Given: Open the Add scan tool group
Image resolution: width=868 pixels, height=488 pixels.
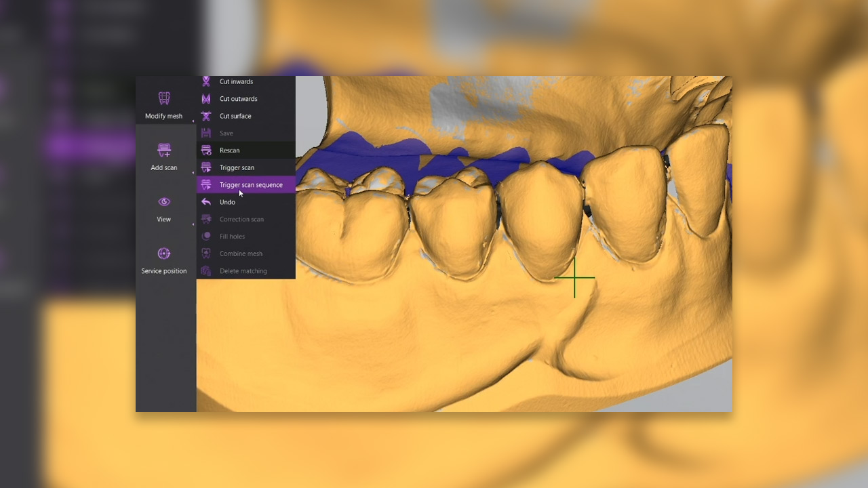Looking at the screenshot, I should [163, 157].
